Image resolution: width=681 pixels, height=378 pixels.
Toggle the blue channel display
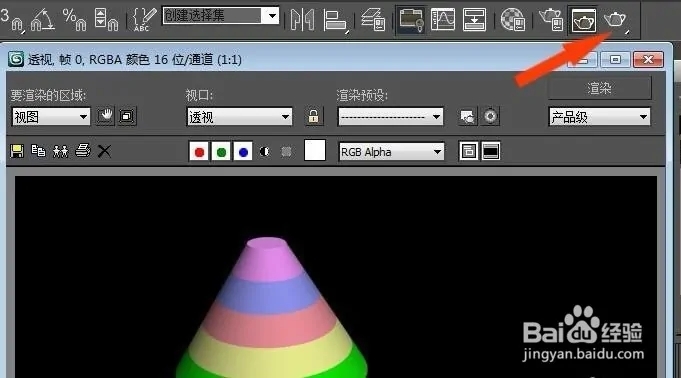pyautogui.click(x=243, y=152)
